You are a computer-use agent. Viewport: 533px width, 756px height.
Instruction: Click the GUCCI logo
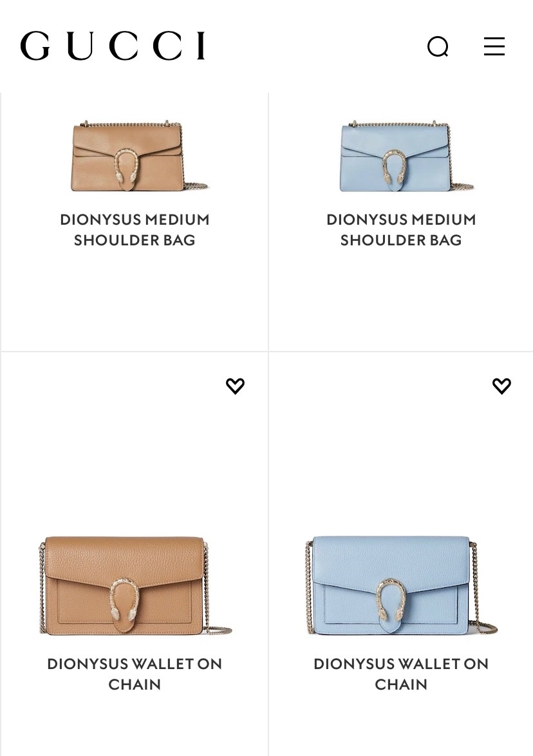[113, 46]
